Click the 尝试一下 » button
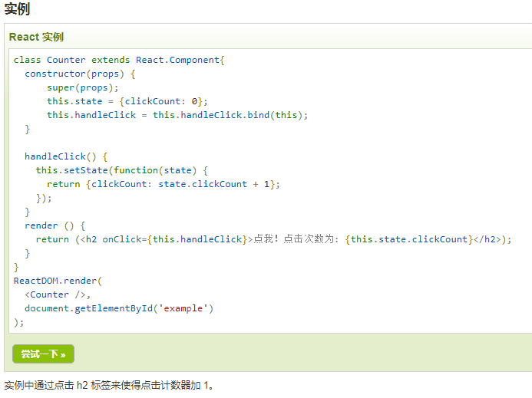 pos(43,354)
